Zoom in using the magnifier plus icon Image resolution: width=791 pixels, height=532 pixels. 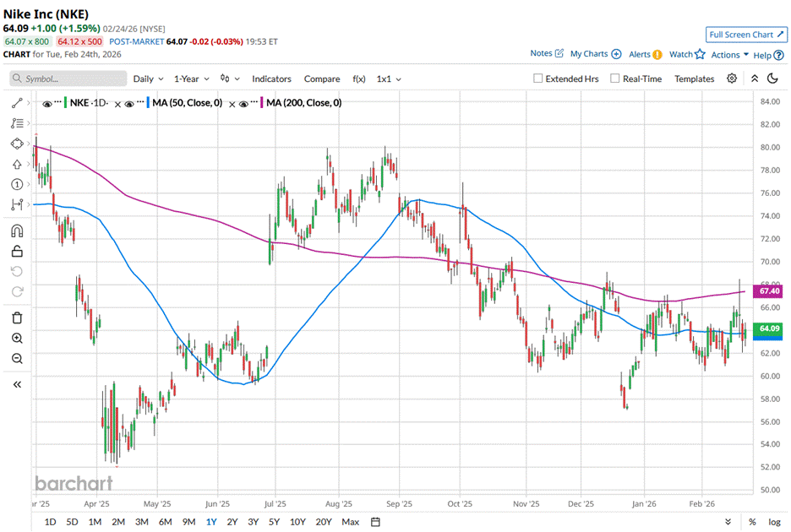pos(17,338)
